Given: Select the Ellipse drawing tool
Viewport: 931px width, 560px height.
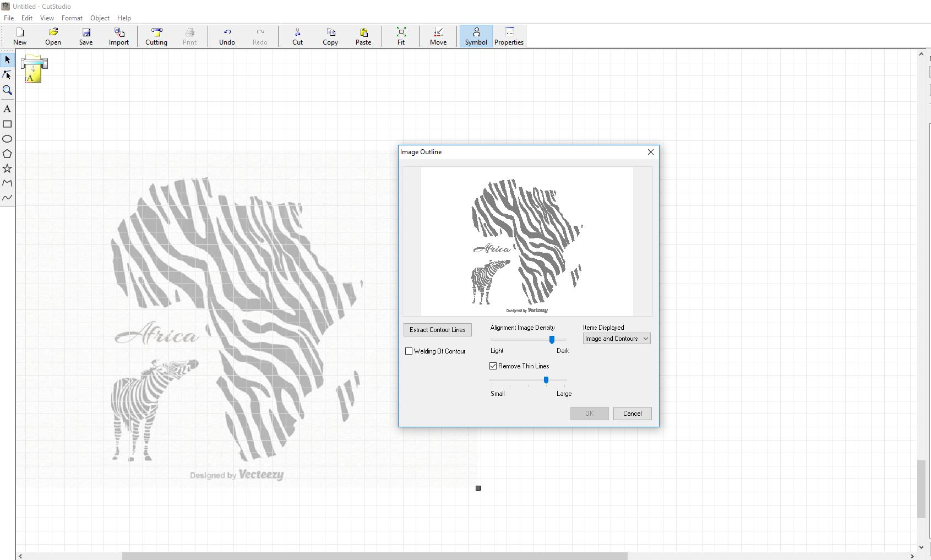Looking at the screenshot, I should pos(7,139).
